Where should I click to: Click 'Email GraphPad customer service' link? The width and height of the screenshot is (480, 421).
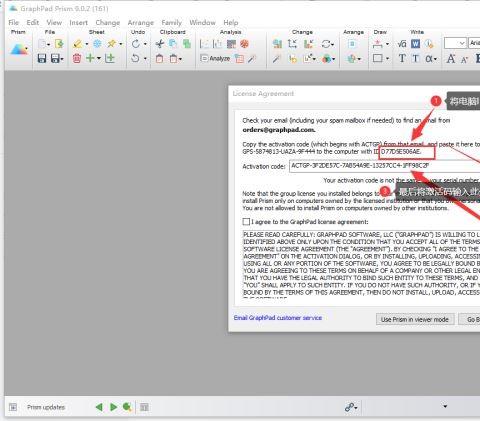pyautogui.click(x=278, y=318)
